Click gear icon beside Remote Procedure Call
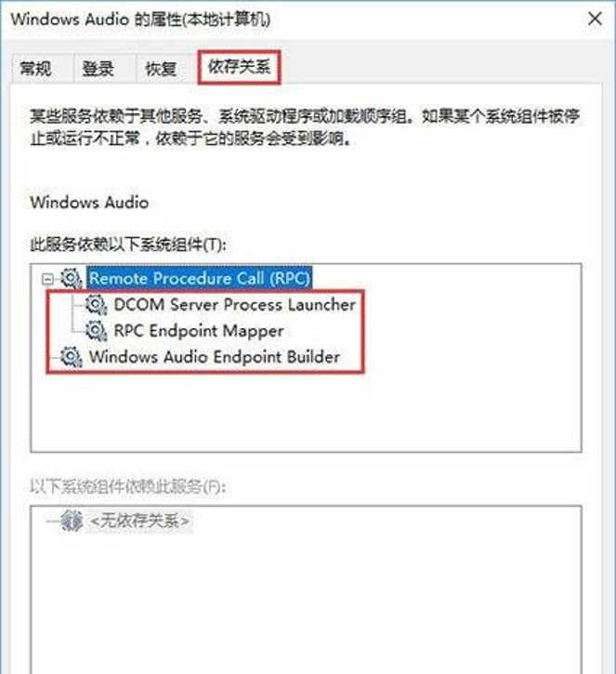 pos(72,279)
